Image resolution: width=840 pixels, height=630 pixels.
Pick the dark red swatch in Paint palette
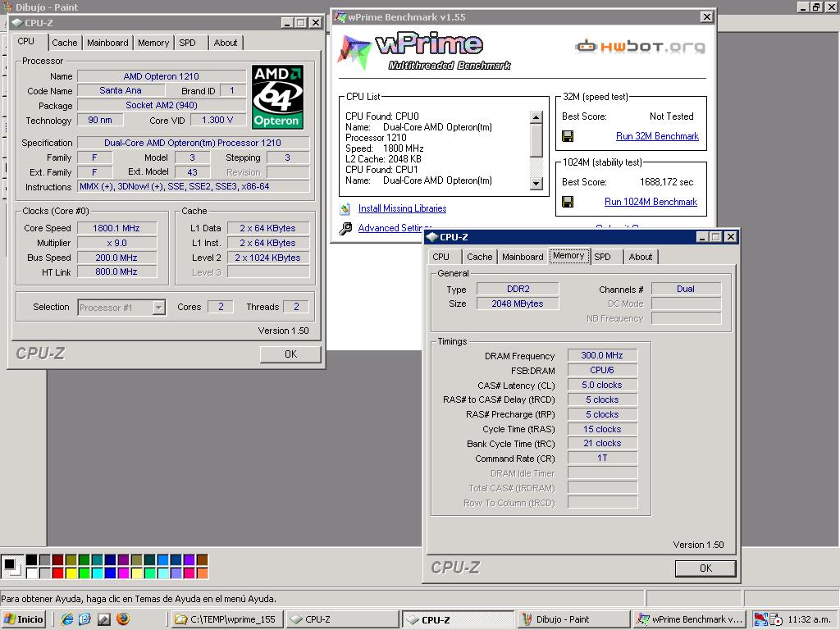click(58, 560)
